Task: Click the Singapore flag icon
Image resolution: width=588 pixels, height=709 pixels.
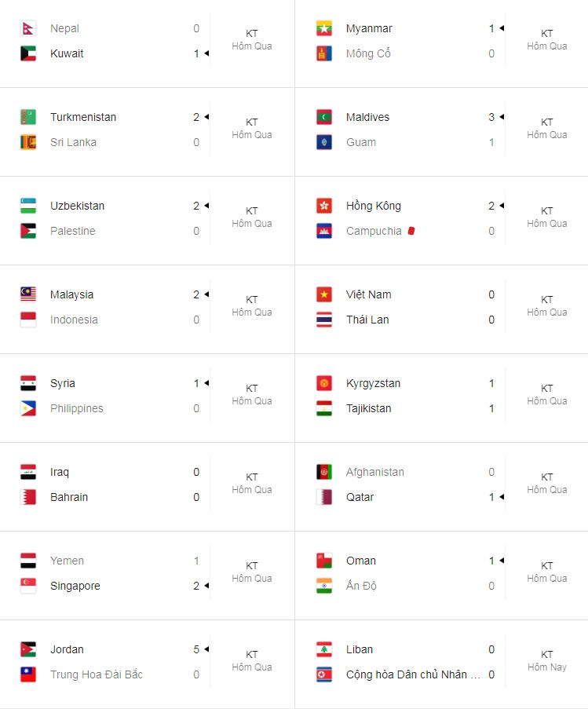Action: (28, 586)
